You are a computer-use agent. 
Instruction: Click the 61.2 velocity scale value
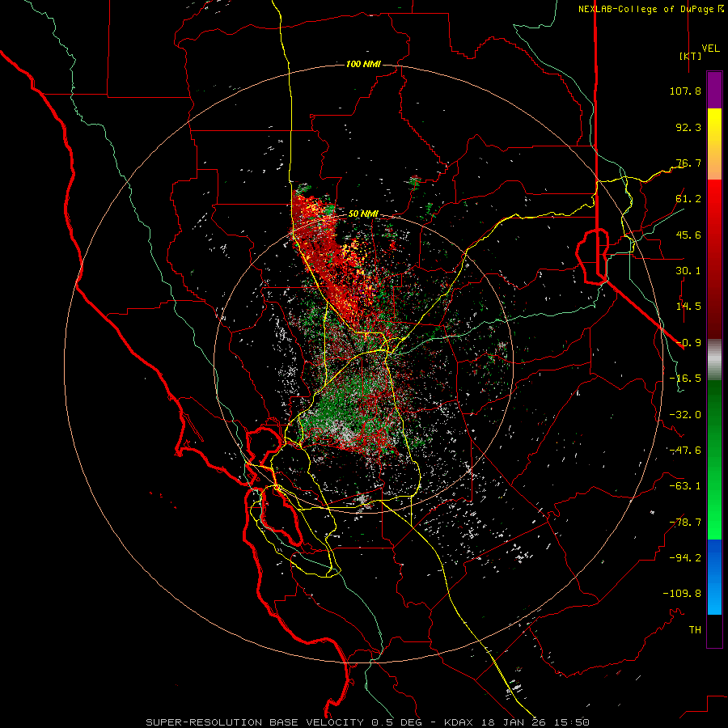(688, 199)
